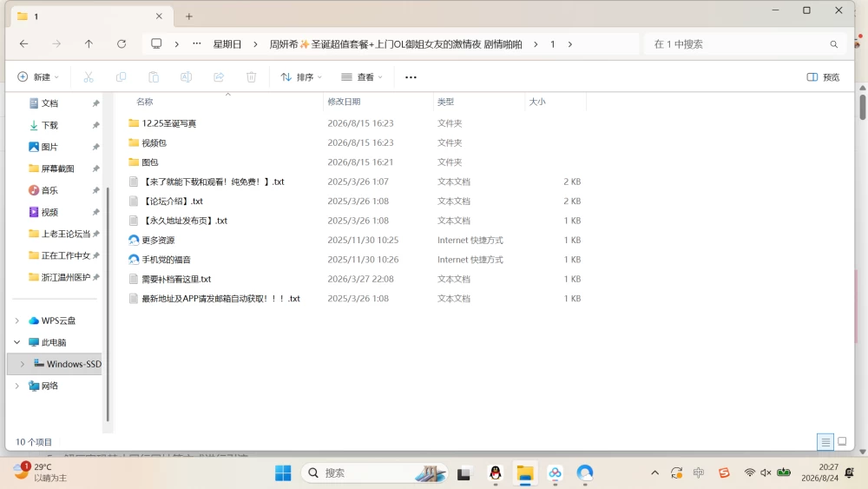The width and height of the screenshot is (868, 489).
Task: Open the 查看 view dropdown
Action: [361, 77]
